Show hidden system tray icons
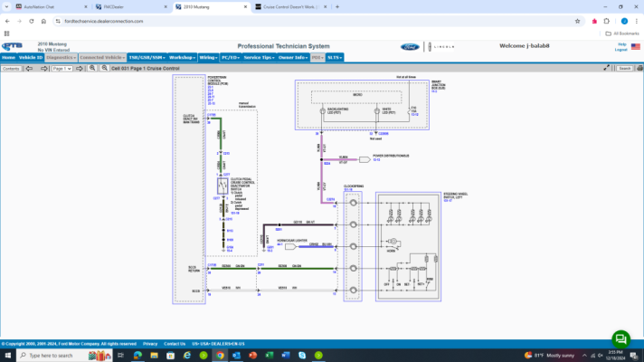This screenshot has width=644, height=362. click(x=584, y=355)
